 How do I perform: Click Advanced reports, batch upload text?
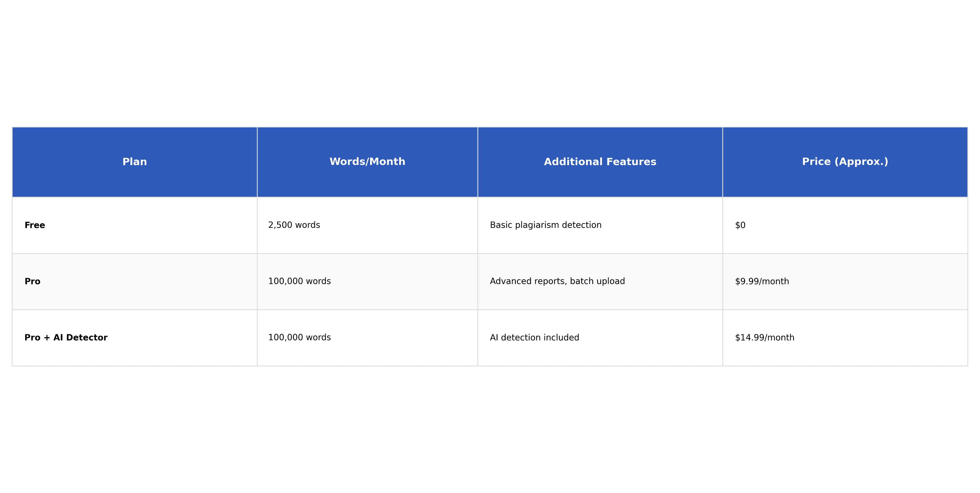point(557,281)
